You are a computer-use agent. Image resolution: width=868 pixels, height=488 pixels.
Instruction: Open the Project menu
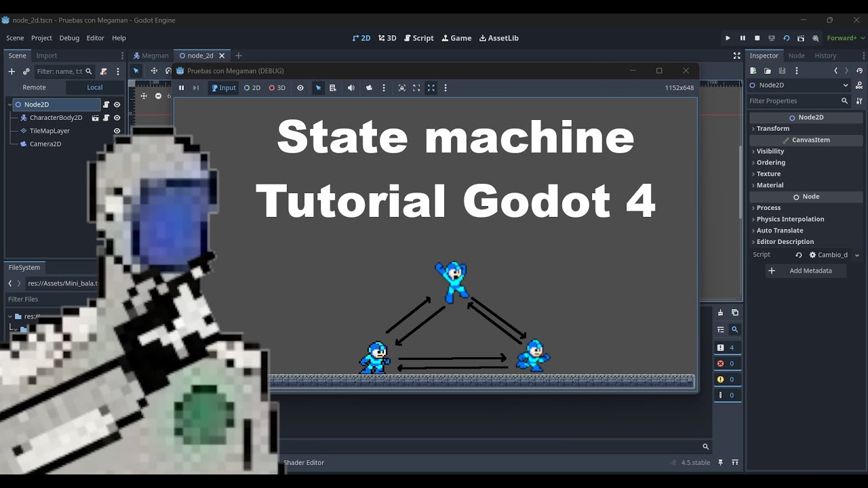(41, 38)
